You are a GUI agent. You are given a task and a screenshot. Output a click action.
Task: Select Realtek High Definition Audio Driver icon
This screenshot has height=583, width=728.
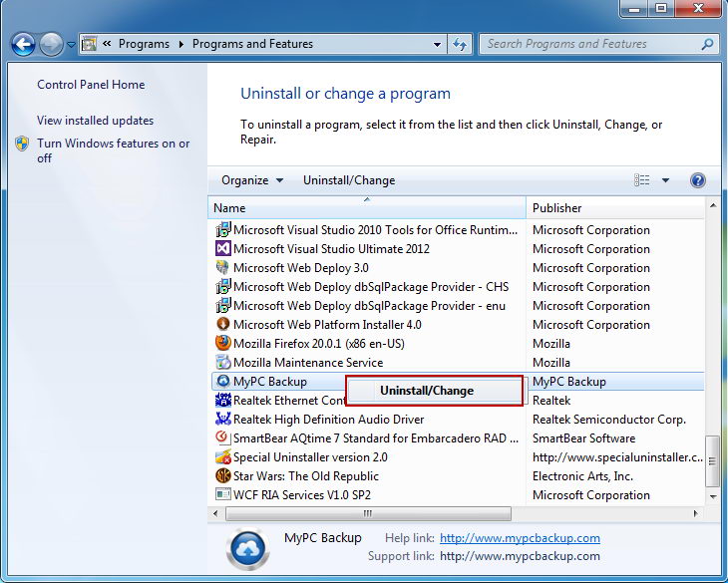[x=222, y=419]
